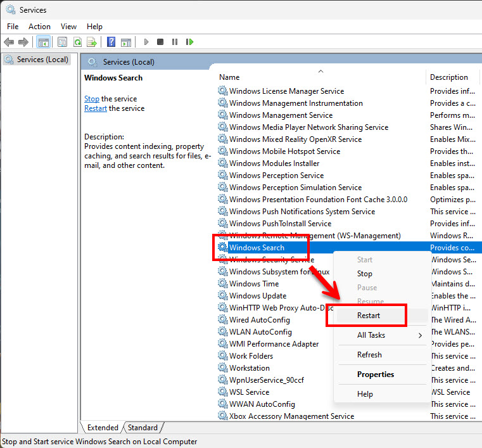482x448 pixels.
Task: Click the Properties toolbar icon
Action: click(63, 42)
